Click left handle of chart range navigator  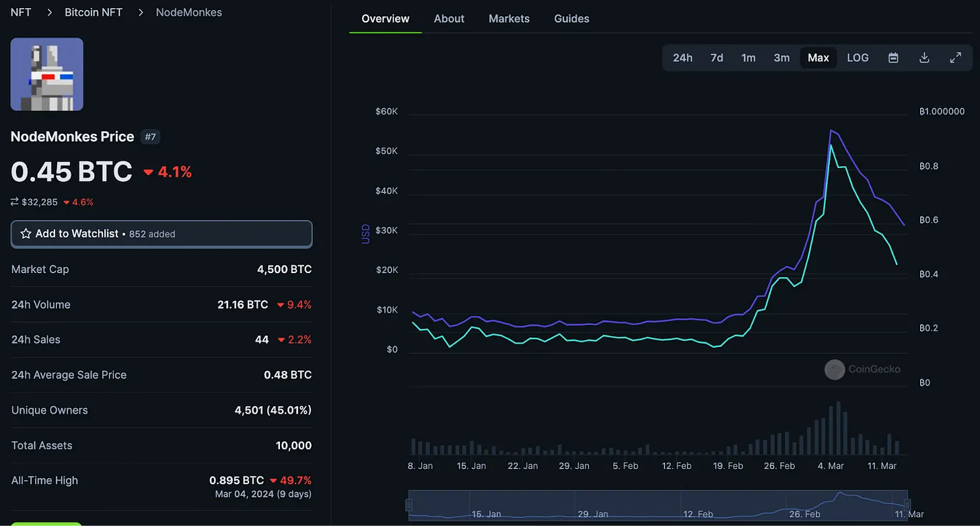point(409,505)
